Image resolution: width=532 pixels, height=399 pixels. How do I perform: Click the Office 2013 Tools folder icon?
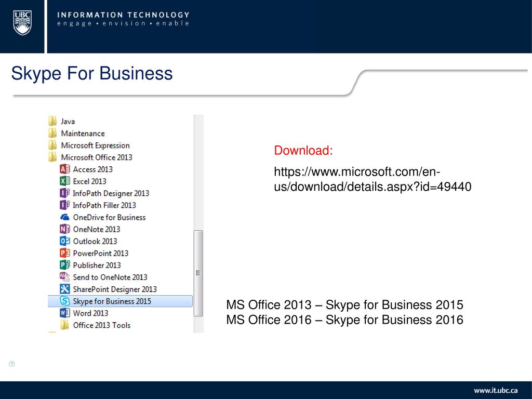64,325
